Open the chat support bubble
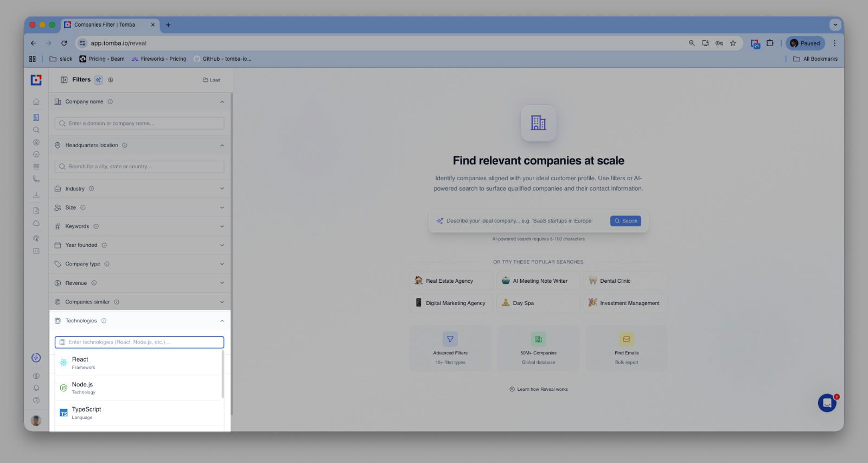868x463 pixels. point(827,403)
